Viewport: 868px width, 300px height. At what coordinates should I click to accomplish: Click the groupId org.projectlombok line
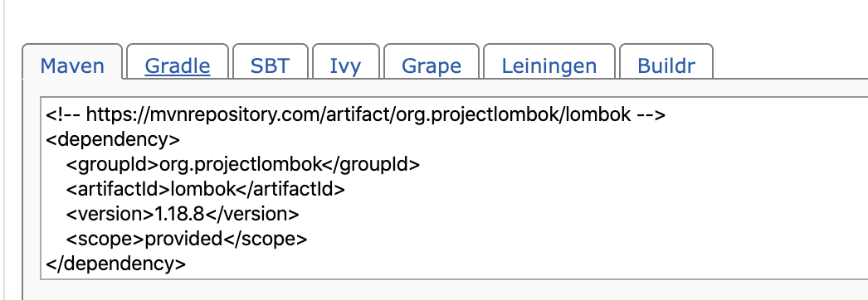(242, 164)
